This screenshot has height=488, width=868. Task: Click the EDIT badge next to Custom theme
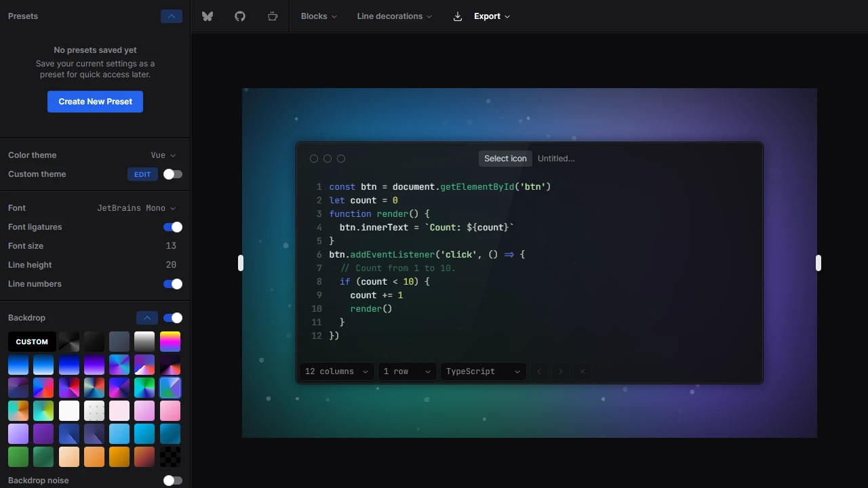click(142, 174)
